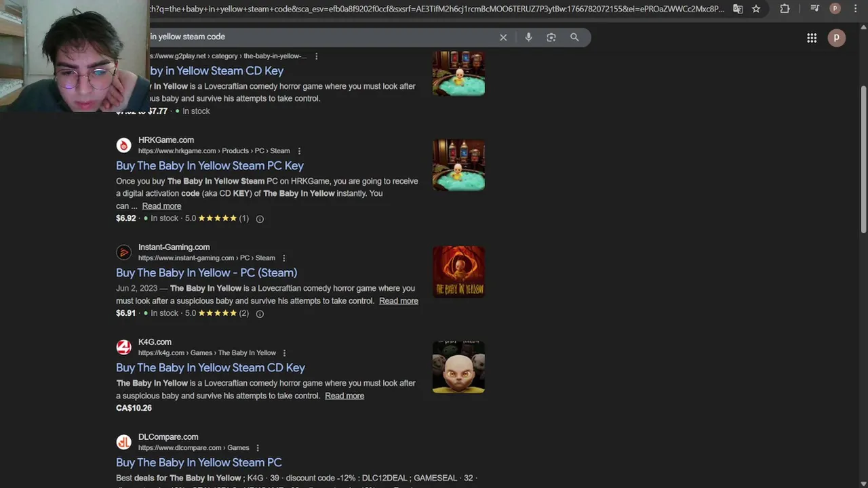Open the Chrome extensions puzzle icon

click(x=785, y=9)
